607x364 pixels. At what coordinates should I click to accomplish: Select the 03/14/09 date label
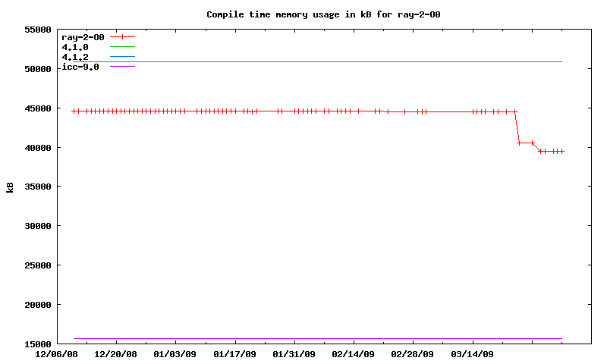click(472, 354)
